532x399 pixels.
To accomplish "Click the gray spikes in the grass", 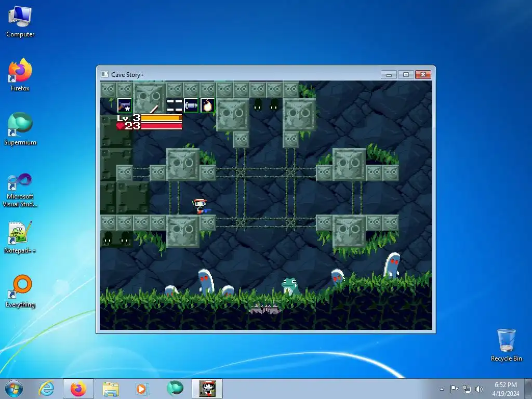I will pos(265,309).
